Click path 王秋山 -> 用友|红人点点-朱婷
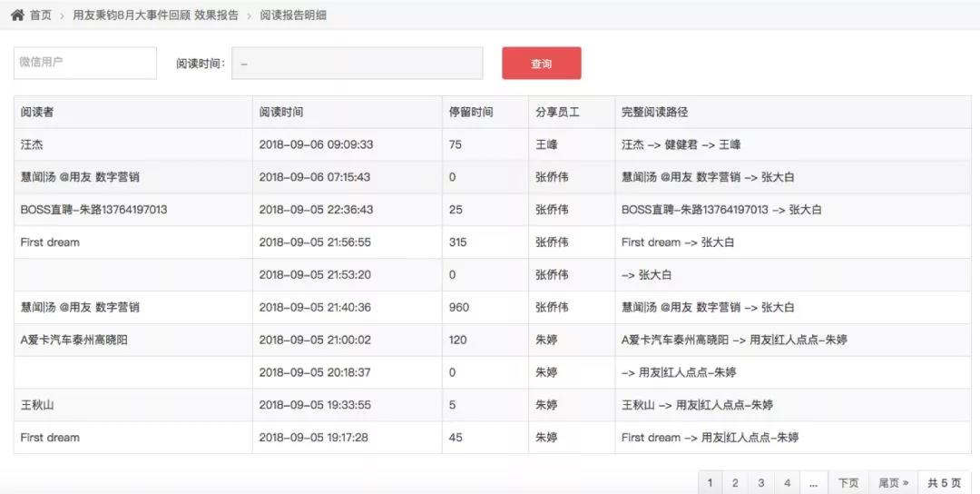980x494 pixels. point(698,405)
